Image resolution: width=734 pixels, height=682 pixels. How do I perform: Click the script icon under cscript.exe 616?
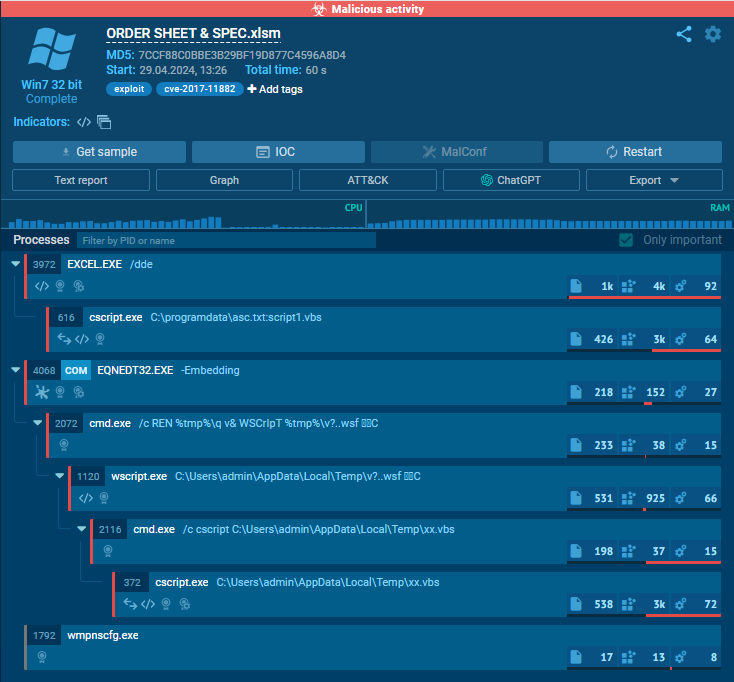pyautogui.click(x=82, y=339)
